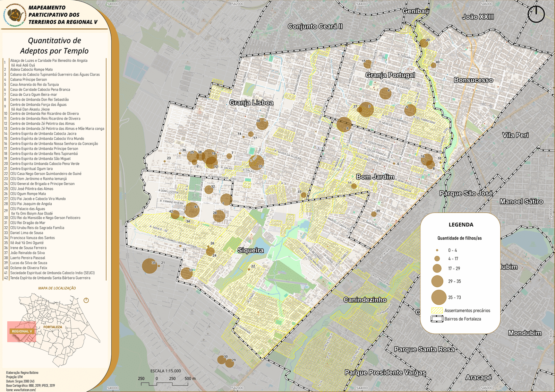Image resolution: width=555 pixels, height=392 pixels.
Task: Click the north arrow compass on the main map
Action: coord(536,14)
